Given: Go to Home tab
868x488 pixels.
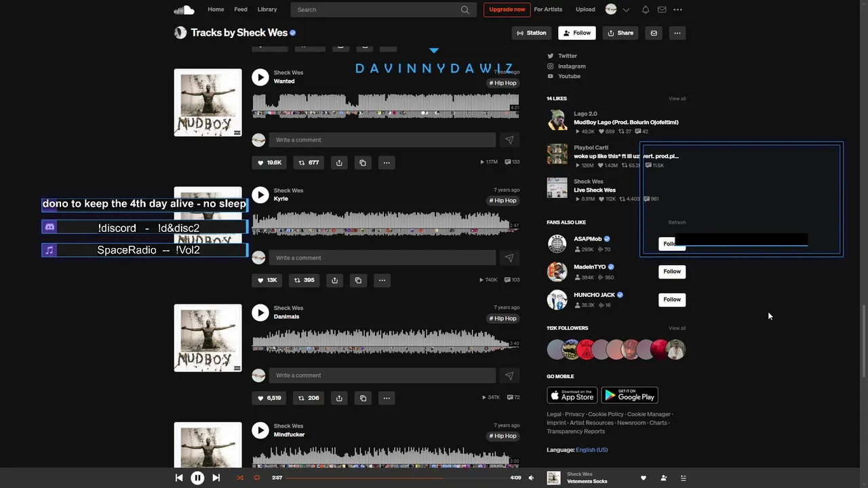Looking at the screenshot, I should coord(216,9).
